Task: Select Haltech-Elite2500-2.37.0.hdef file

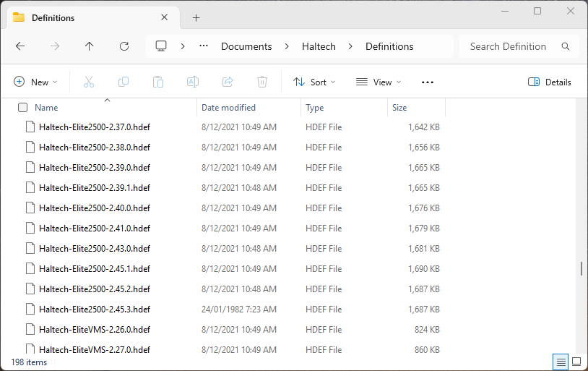Action: point(95,127)
